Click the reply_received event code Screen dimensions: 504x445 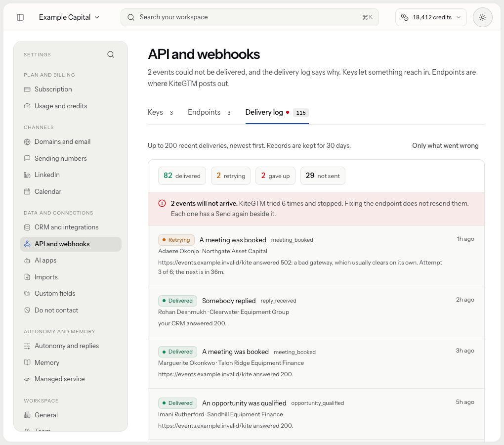pos(278,301)
